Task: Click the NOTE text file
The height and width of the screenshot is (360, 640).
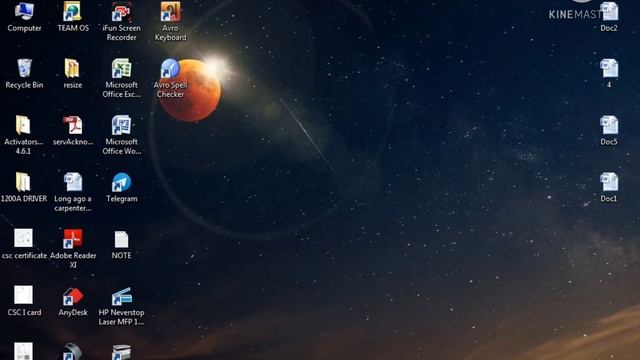Action: click(121, 244)
